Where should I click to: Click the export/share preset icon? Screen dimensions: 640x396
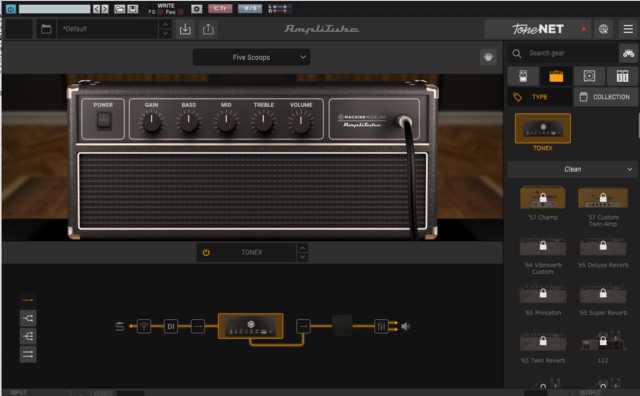(x=208, y=29)
